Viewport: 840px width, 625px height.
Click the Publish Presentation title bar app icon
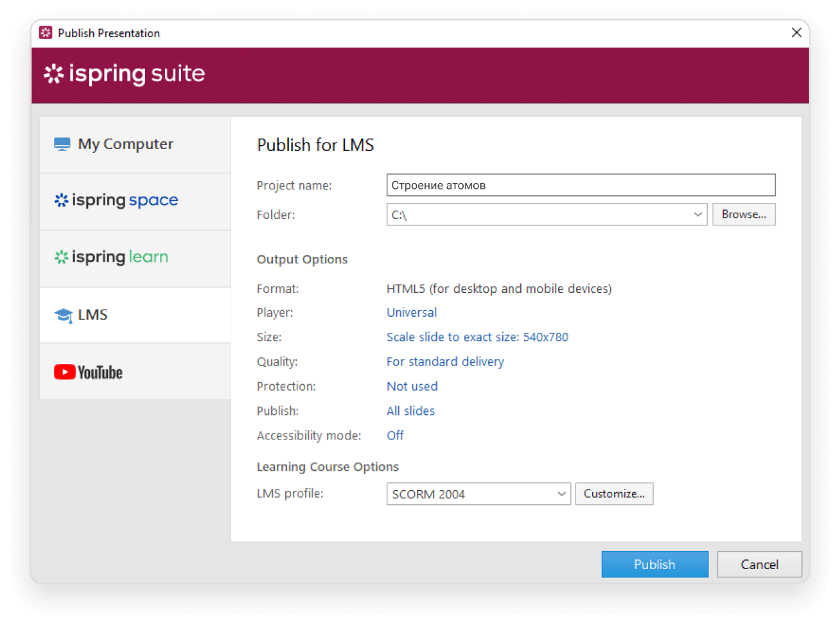(x=46, y=33)
